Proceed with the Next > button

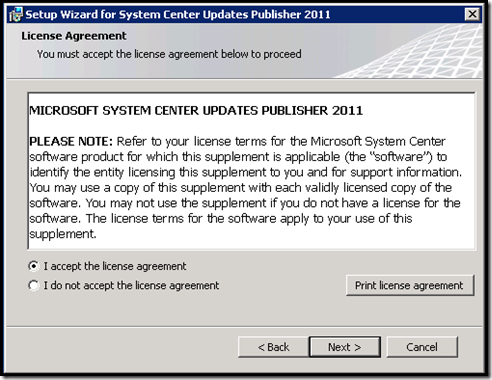[x=345, y=347]
